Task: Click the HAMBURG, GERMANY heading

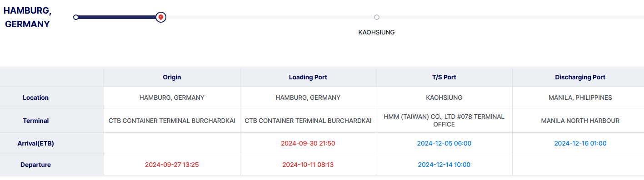Action: [x=27, y=17]
